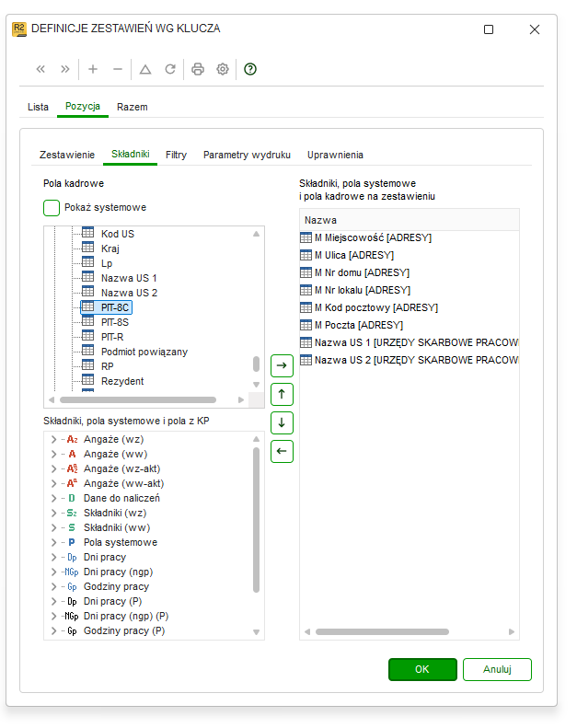Open help question mark icon
Screen dimensions: 577x728
tap(250, 69)
